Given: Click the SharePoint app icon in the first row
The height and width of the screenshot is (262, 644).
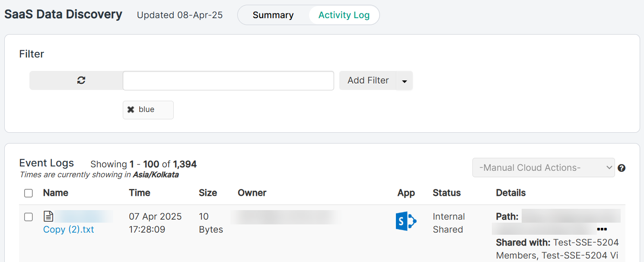Looking at the screenshot, I should click(406, 222).
